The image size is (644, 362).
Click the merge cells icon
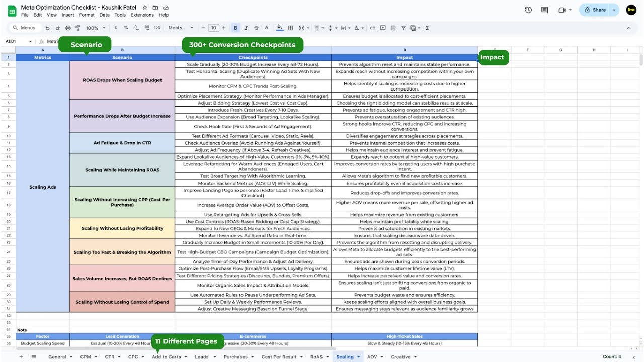click(301, 28)
